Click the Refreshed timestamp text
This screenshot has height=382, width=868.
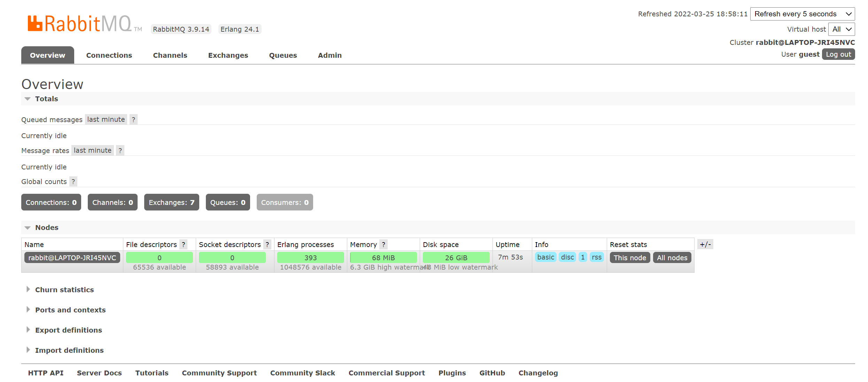pos(693,14)
